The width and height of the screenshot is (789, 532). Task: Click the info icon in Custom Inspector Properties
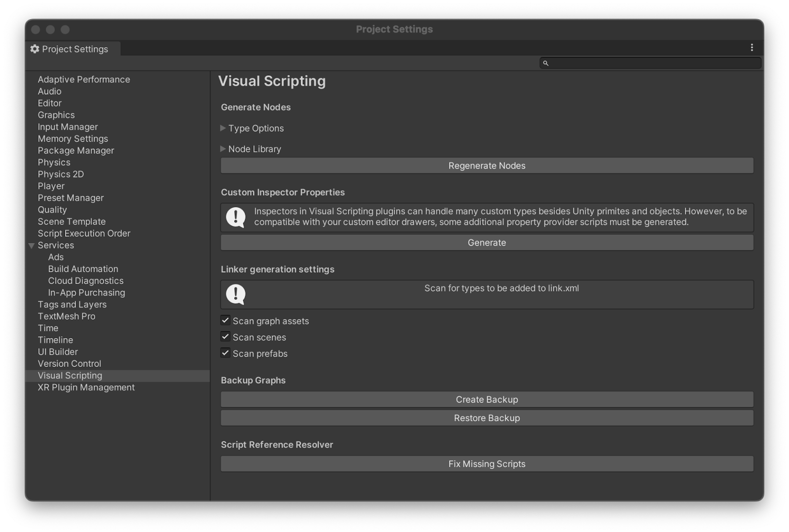[x=236, y=217]
